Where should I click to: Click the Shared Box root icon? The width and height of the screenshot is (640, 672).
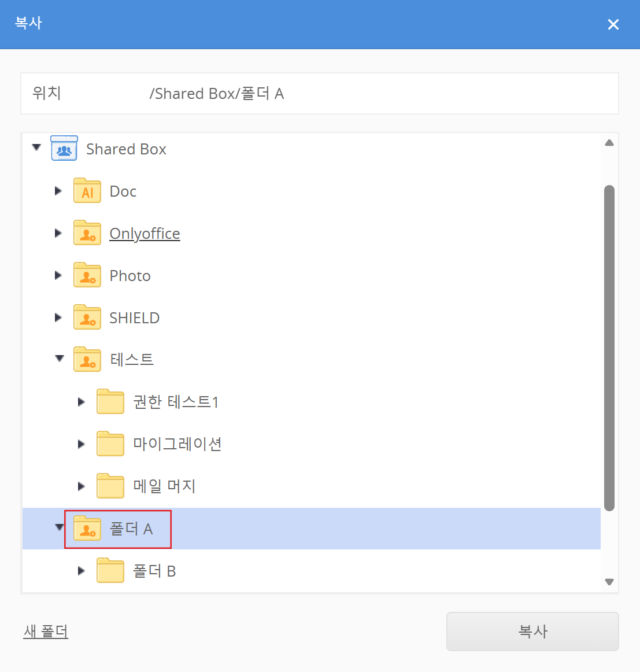pyautogui.click(x=64, y=149)
